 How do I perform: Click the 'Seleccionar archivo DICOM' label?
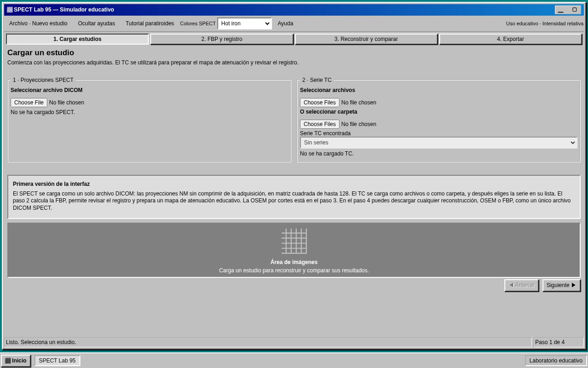46,90
